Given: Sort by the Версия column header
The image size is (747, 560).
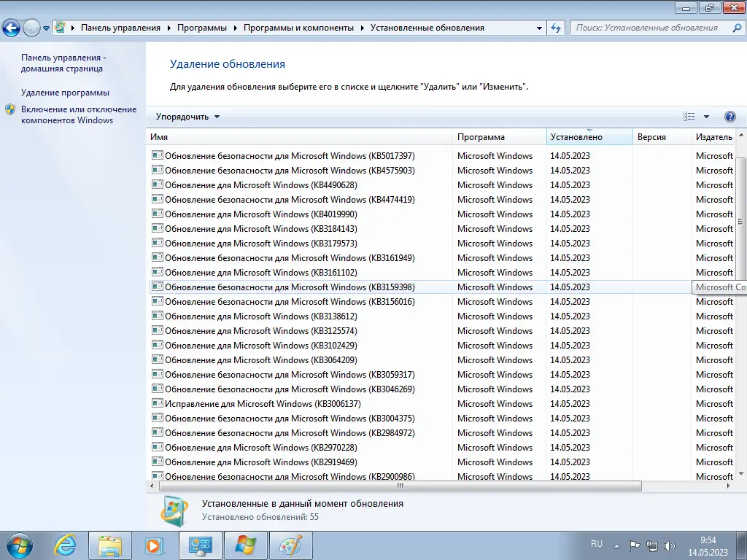Looking at the screenshot, I should (662, 137).
